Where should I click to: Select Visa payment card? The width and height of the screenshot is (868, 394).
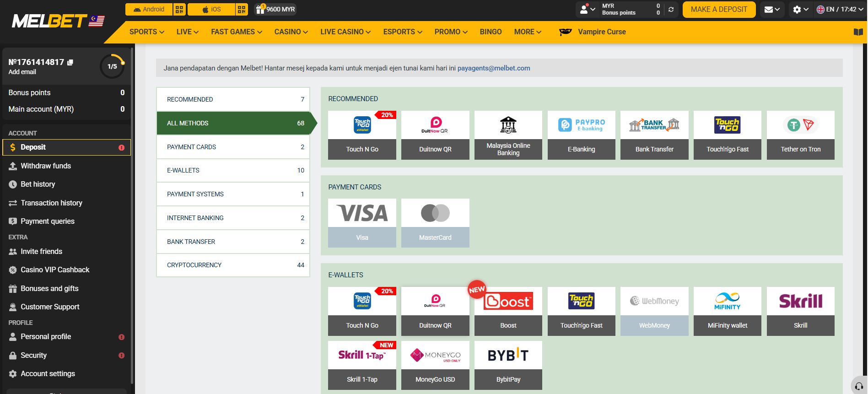click(x=362, y=223)
